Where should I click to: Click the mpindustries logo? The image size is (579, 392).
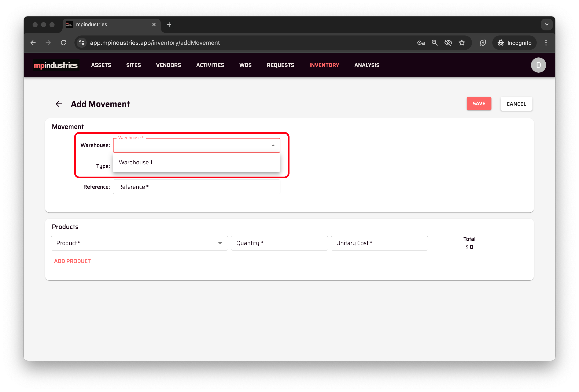[x=56, y=65]
